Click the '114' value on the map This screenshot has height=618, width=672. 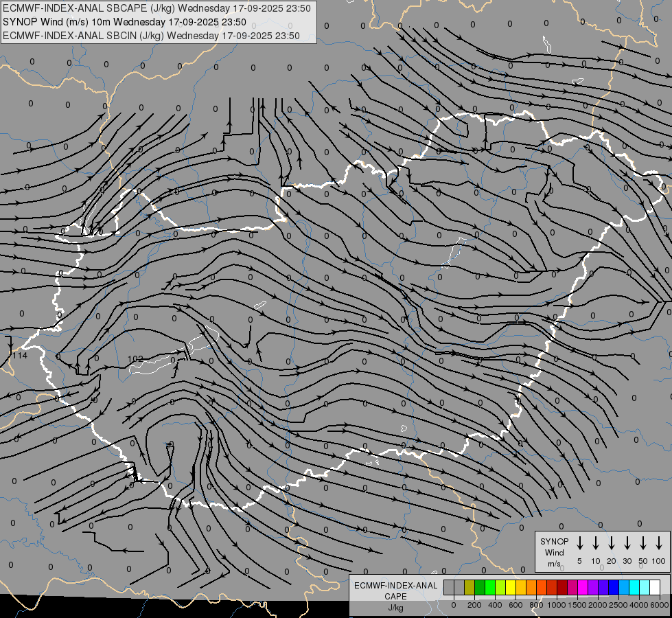[20, 356]
